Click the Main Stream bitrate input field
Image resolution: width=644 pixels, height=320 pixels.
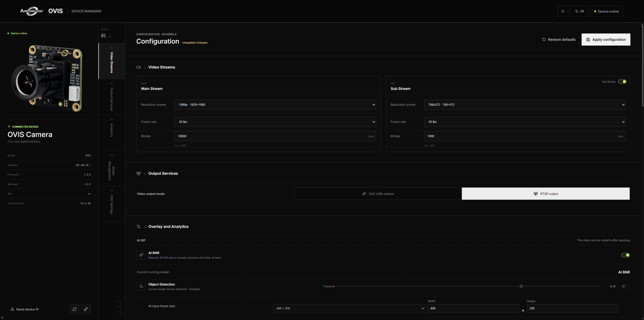pyautogui.click(x=275, y=136)
